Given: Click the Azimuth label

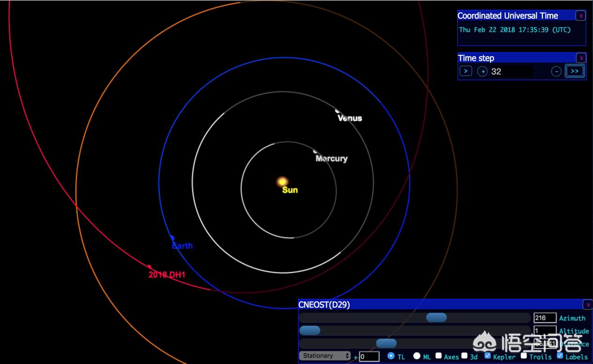Looking at the screenshot, I should tap(572, 318).
